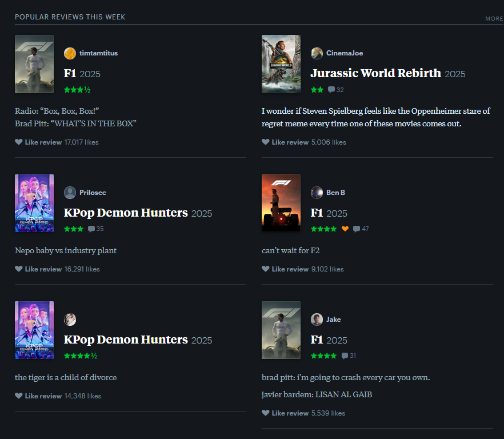Visit CinemaJoe profile name link
The width and height of the screenshot is (504, 439).
tap(345, 53)
